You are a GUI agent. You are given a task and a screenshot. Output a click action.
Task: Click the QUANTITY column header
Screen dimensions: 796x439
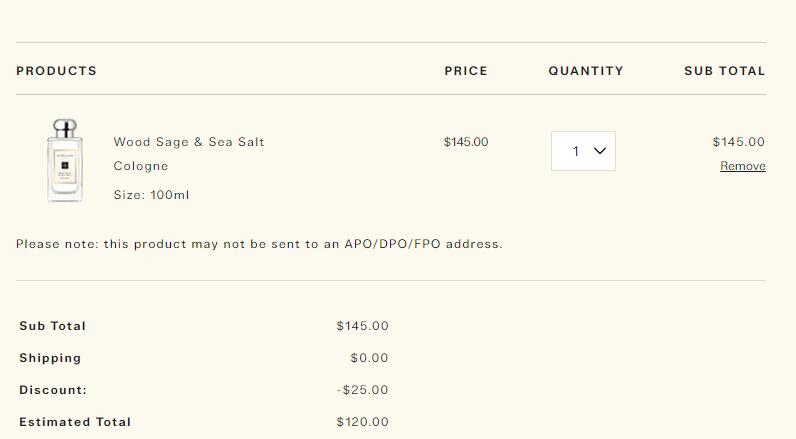[586, 71]
